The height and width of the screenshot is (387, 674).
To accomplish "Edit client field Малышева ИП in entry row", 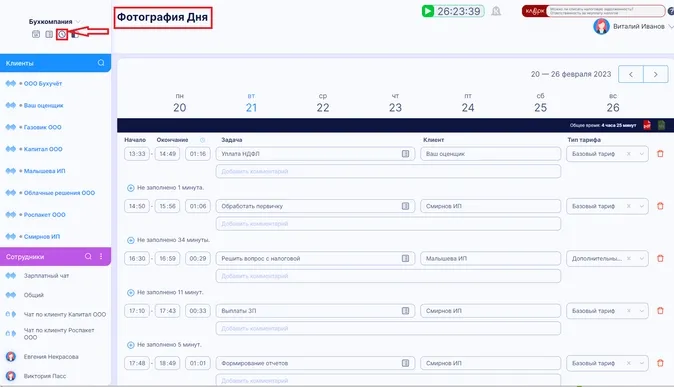I will (x=490, y=258).
